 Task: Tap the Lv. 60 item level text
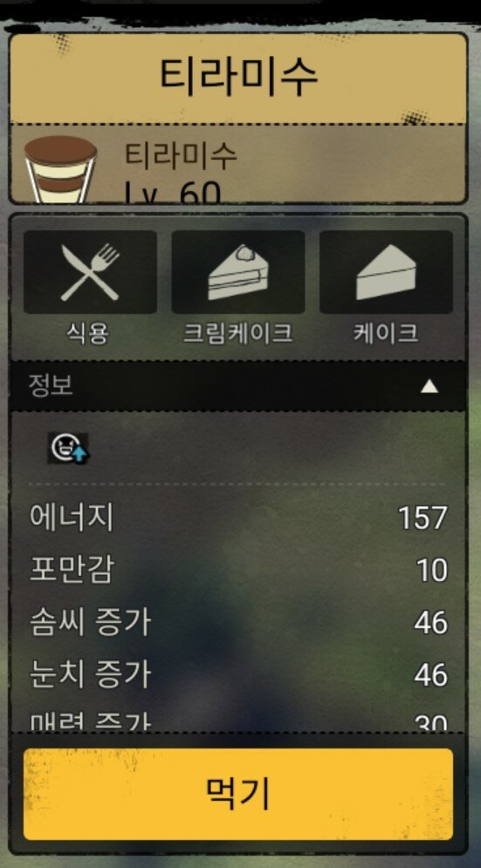click(x=172, y=192)
